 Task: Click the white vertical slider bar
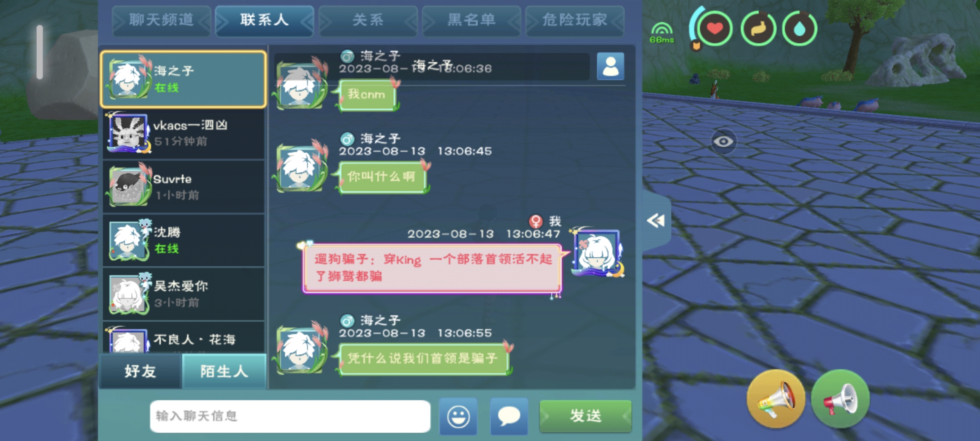(x=40, y=52)
